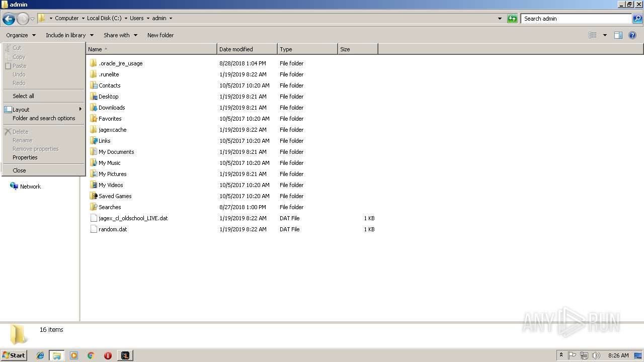The width and height of the screenshot is (644, 362).
Task: Open the Start menu
Action: [x=14, y=355]
